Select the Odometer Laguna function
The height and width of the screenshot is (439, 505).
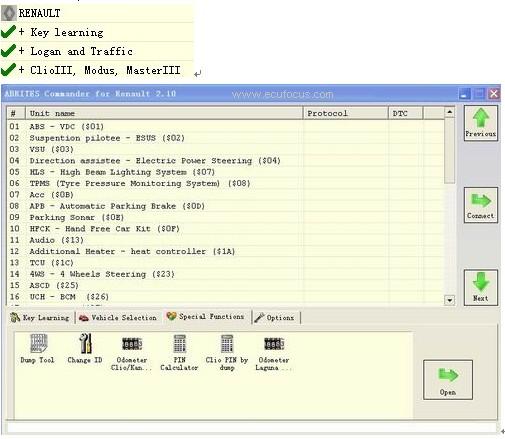pyautogui.click(x=274, y=353)
